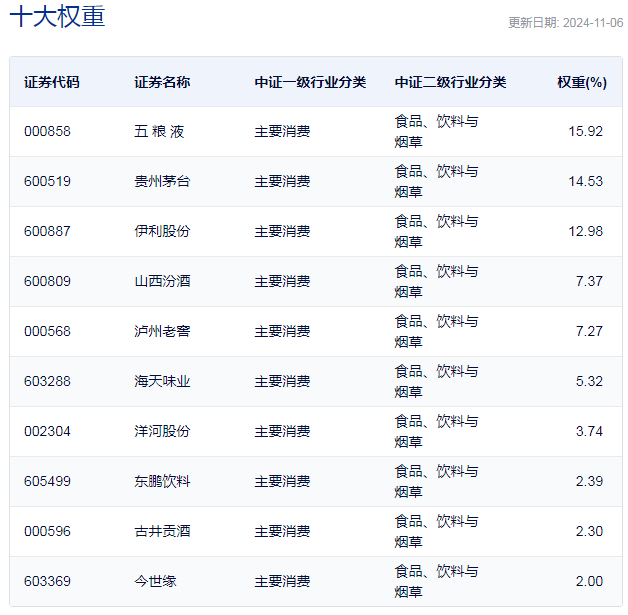
Task: Select the name 山西汾酒
Action: point(162,281)
